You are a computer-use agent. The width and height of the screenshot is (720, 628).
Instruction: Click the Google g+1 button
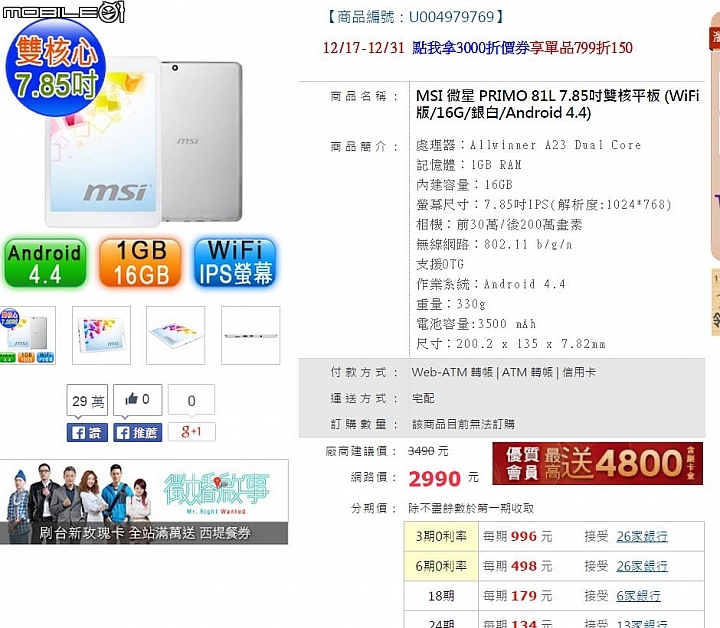point(191,432)
